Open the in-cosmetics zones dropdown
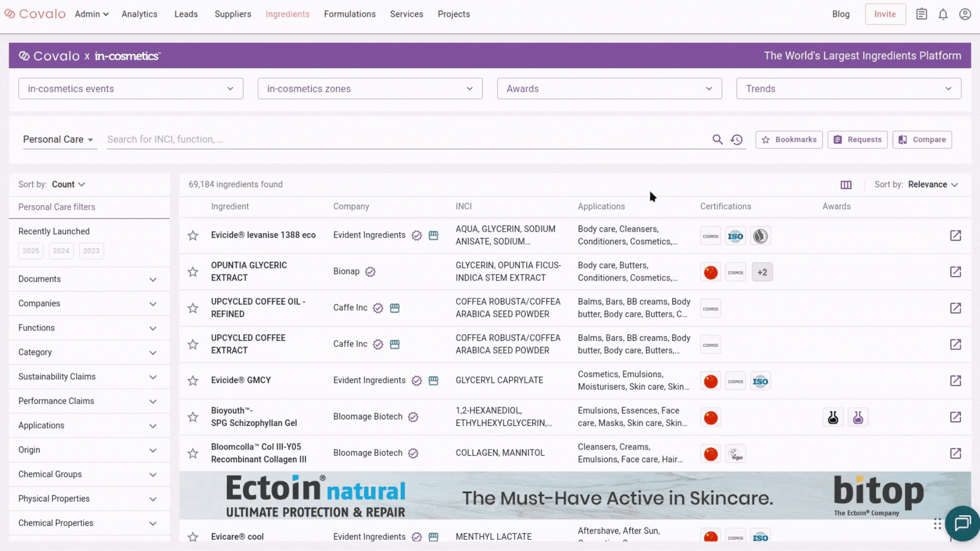The image size is (980, 551). [370, 89]
